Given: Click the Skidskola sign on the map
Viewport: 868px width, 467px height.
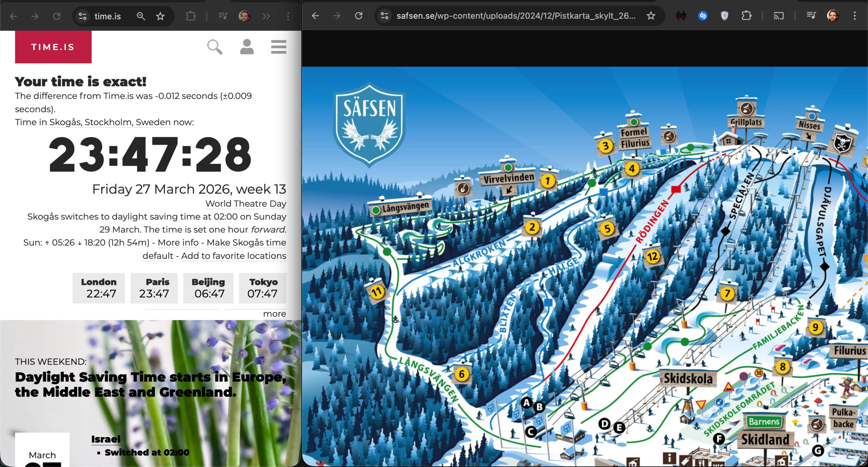Looking at the screenshot, I should pyautogui.click(x=688, y=378).
